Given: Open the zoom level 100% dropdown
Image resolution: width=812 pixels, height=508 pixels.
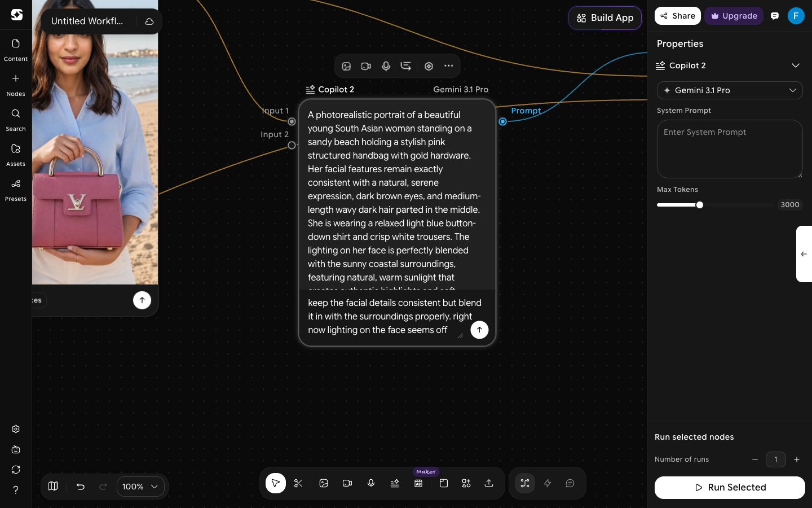Looking at the screenshot, I should click(x=140, y=486).
